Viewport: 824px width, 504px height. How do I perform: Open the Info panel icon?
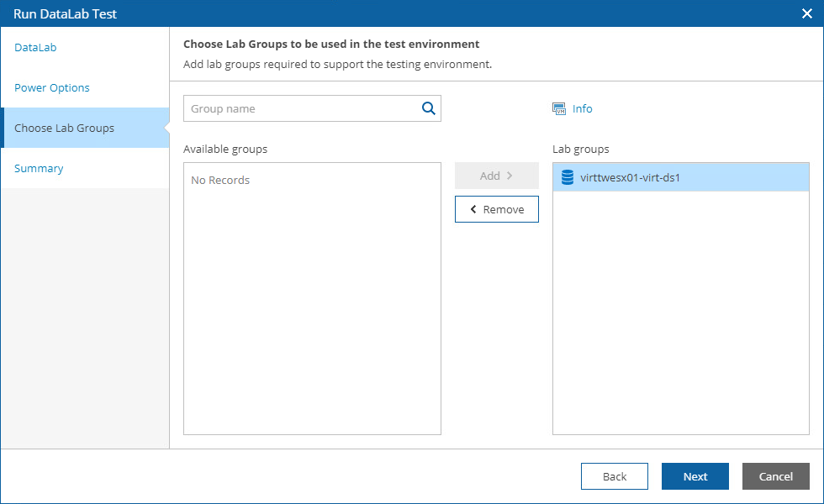click(x=558, y=108)
